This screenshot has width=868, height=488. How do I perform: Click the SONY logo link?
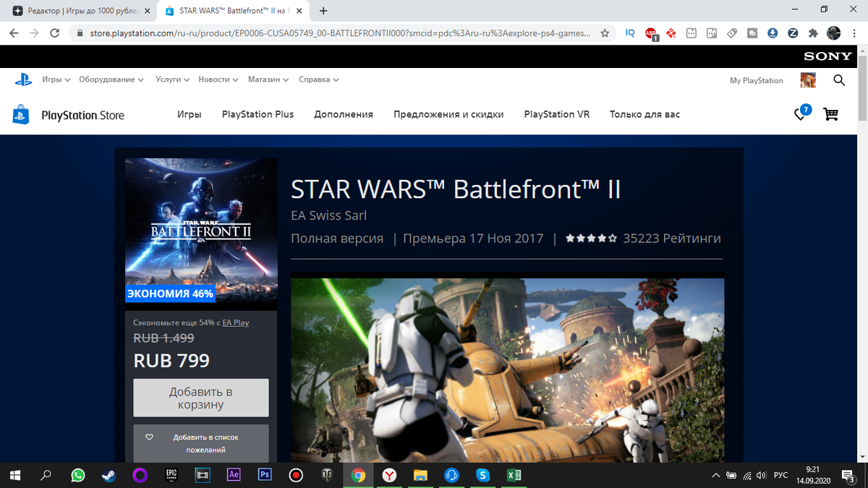pos(828,56)
